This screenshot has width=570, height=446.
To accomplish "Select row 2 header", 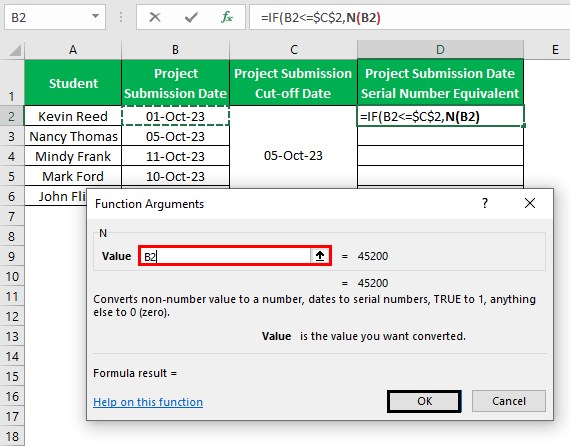I will (12, 116).
